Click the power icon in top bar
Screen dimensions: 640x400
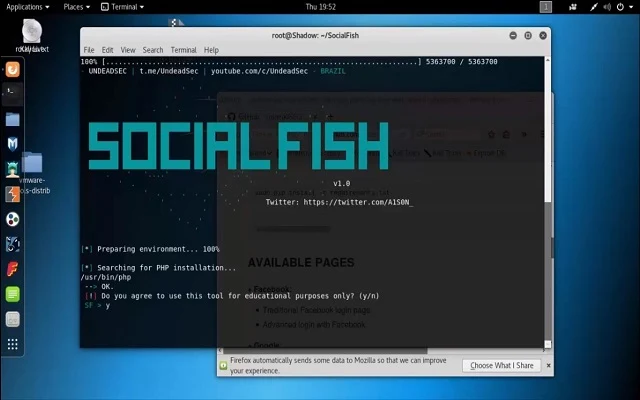(x=620, y=7)
